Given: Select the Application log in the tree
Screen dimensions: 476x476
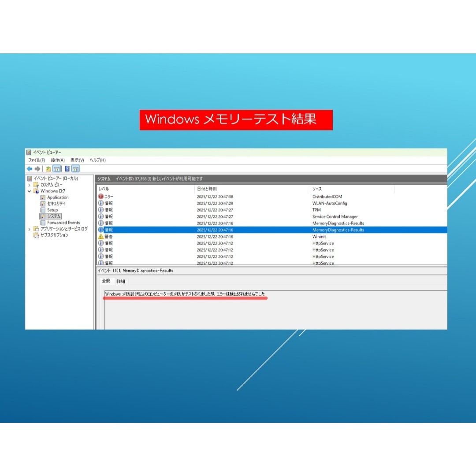Looking at the screenshot, I should coord(58,197).
